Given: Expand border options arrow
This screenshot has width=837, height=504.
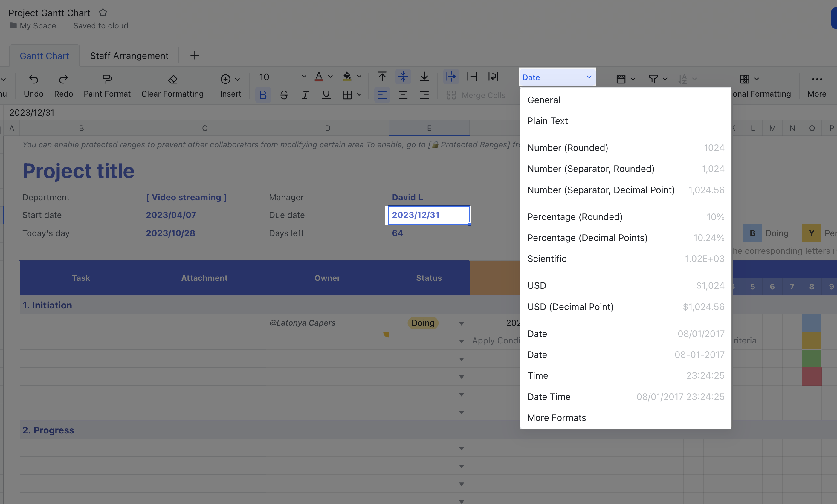Looking at the screenshot, I should point(359,95).
